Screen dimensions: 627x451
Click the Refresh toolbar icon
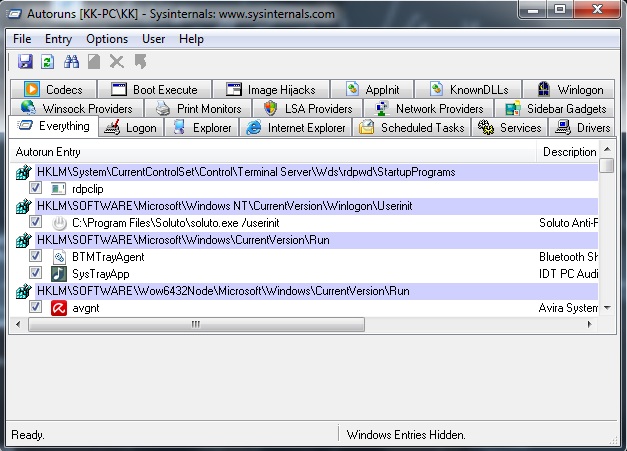click(x=48, y=62)
